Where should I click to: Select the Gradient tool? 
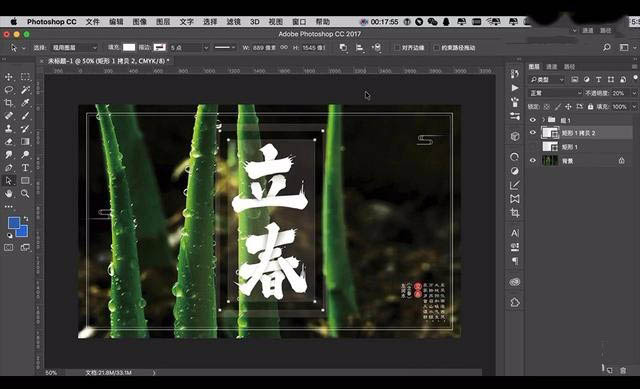point(25,142)
